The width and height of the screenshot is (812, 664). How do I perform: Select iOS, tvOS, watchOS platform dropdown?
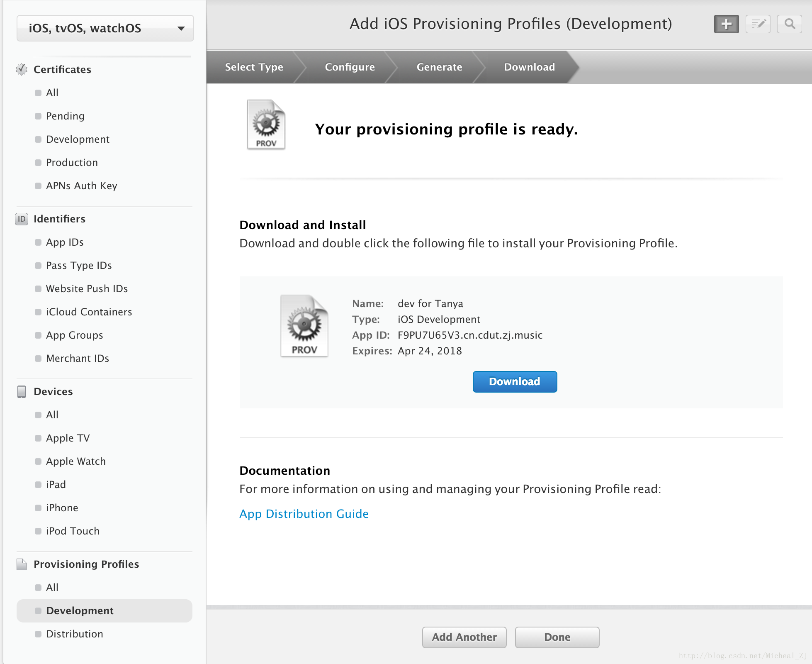pyautogui.click(x=104, y=27)
